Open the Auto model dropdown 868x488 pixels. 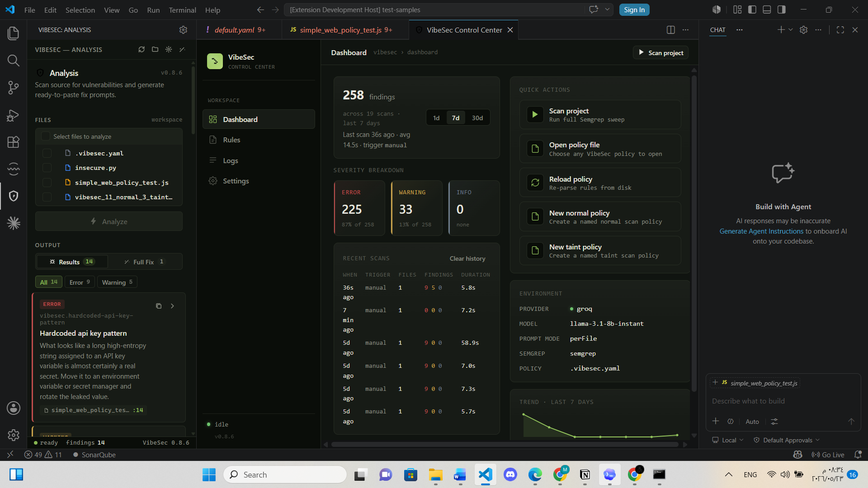pos(752,422)
